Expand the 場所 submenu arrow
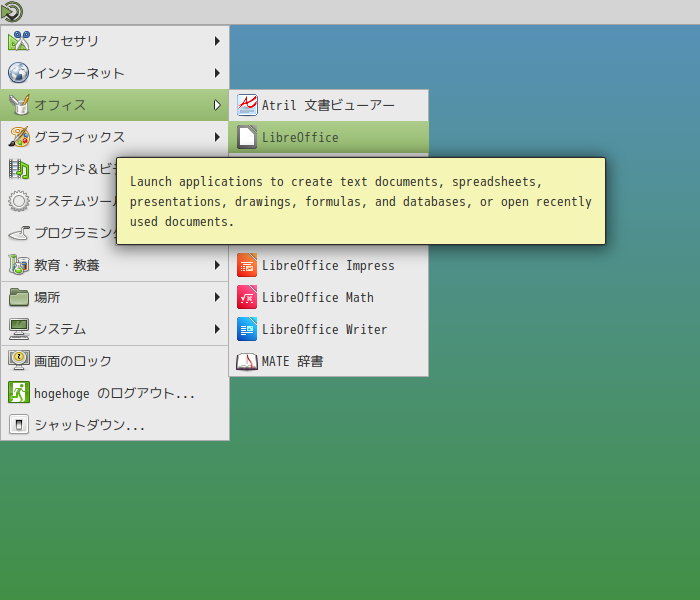Viewport: 700px width, 600px height. [217, 297]
